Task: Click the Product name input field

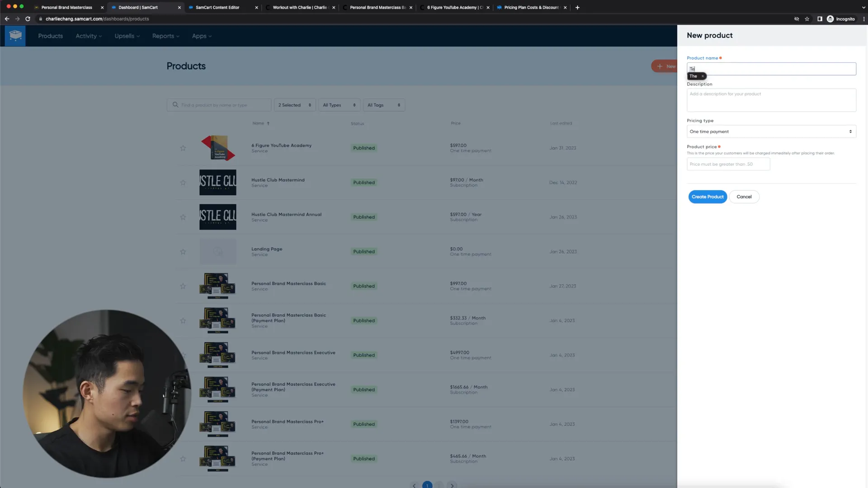Action: (771, 69)
